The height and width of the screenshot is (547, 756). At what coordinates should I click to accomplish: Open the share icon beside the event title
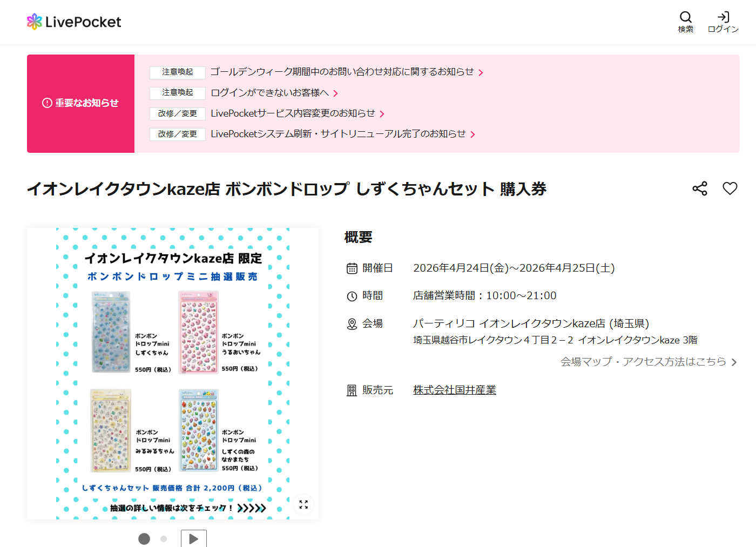click(x=699, y=188)
